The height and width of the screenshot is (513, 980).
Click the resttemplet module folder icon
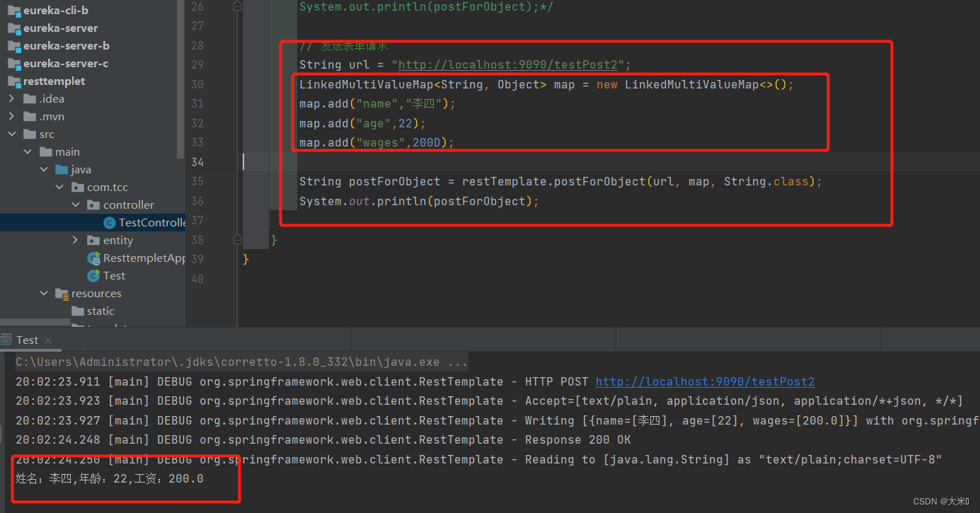pos(13,81)
